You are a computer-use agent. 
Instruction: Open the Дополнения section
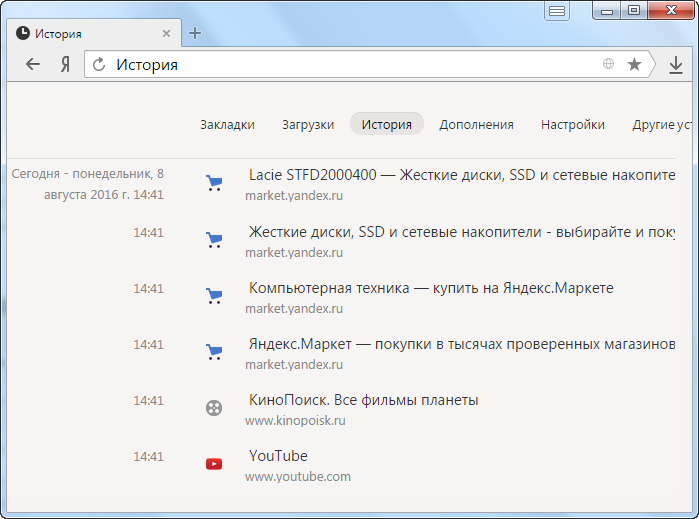point(476,124)
